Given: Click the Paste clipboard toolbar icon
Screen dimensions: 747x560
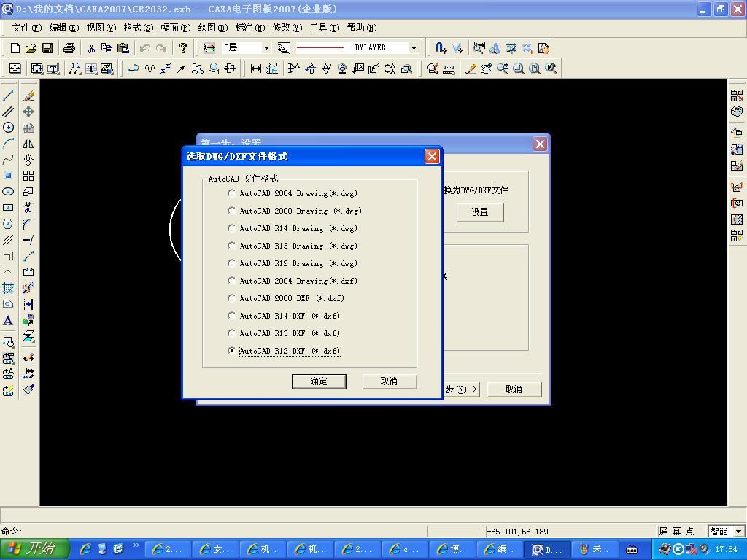Looking at the screenshot, I should pyautogui.click(x=123, y=47).
